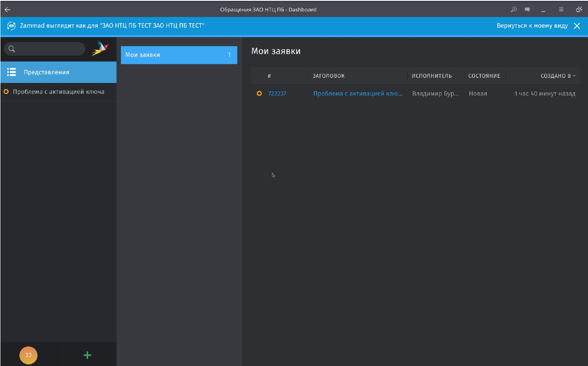Click the orange state circle in ticket row
The width and height of the screenshot is (588, 366).
click(259, 94)
